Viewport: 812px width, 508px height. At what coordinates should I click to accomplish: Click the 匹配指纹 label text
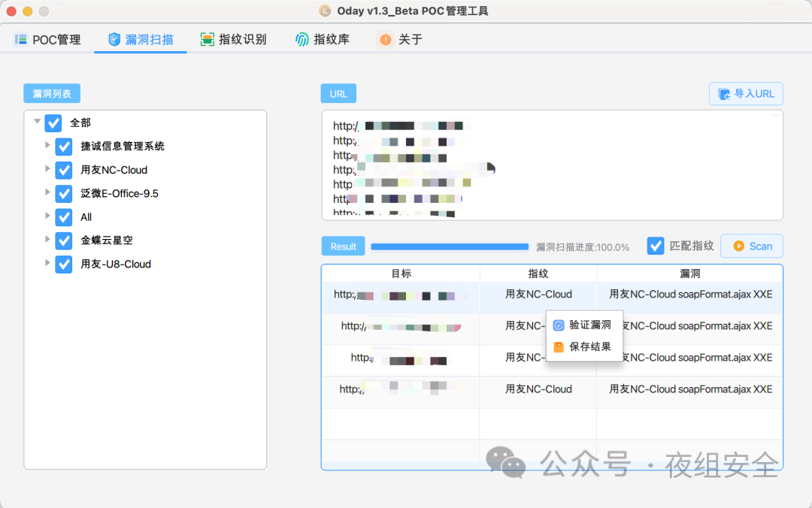(692, 246)
